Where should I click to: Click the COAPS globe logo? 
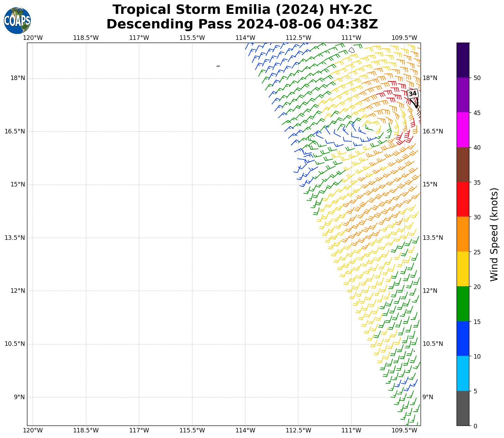pyautogui.click(x=17, y=20)
